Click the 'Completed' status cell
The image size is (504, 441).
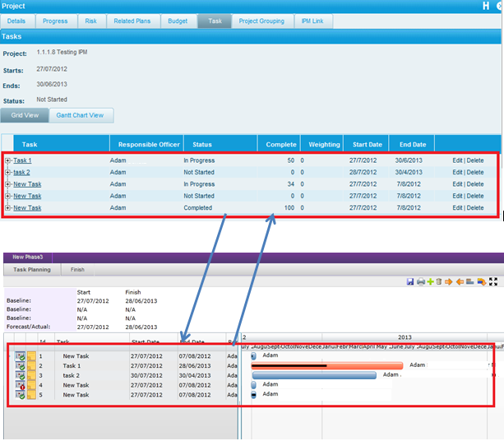(197, 208)
